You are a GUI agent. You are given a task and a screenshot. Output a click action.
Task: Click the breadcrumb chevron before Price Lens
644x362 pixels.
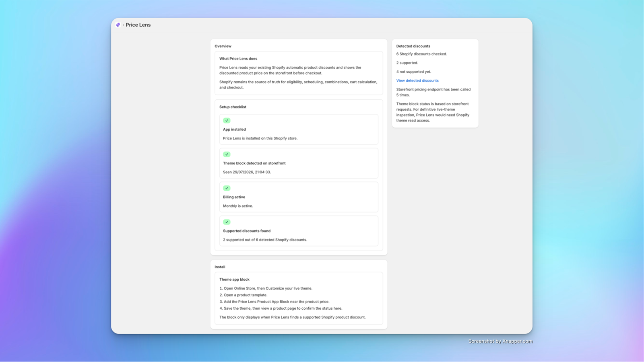pyautogui.click(x=123, y=25)
